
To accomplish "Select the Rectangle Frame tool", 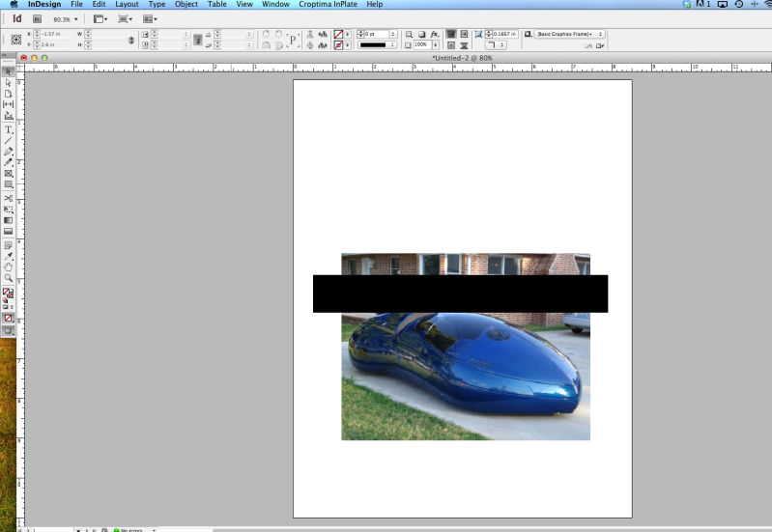I will 8,173.
